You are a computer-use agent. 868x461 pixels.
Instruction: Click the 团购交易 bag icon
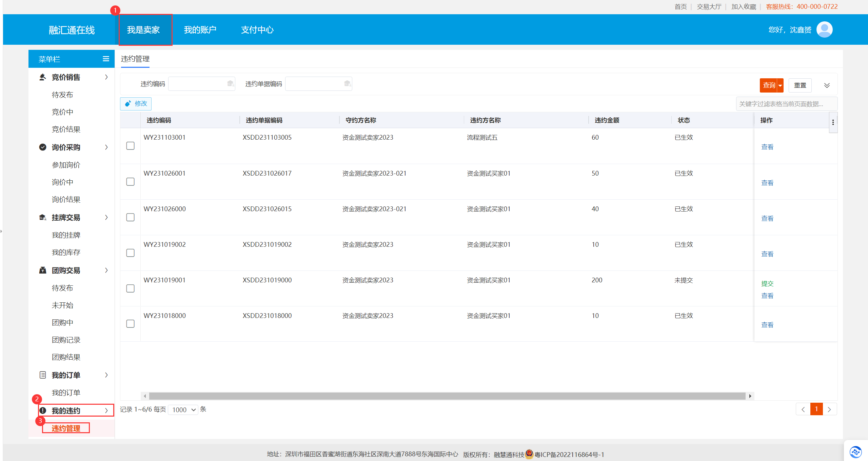(43, 270)
